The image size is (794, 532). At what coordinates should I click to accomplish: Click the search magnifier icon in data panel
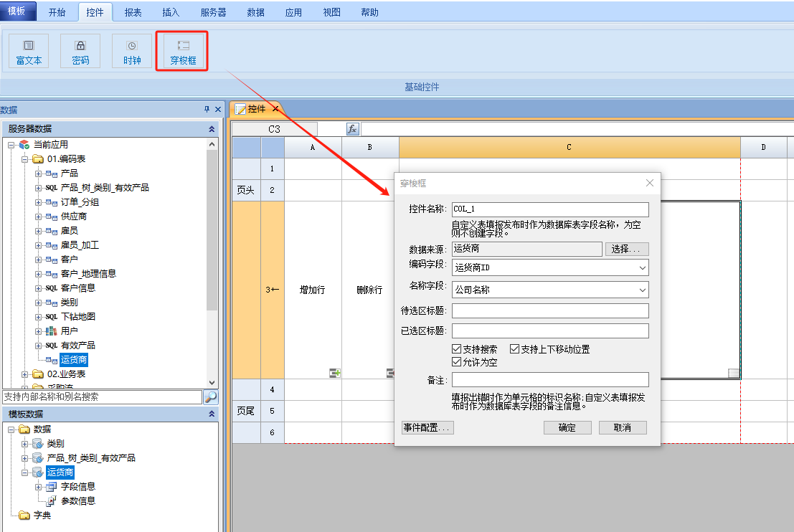211,396
